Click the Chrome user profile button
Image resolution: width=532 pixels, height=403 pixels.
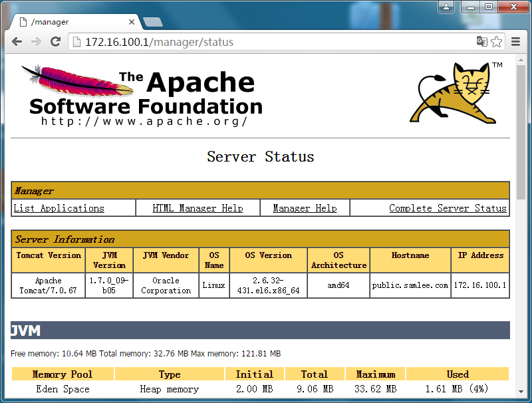(446, 7)
